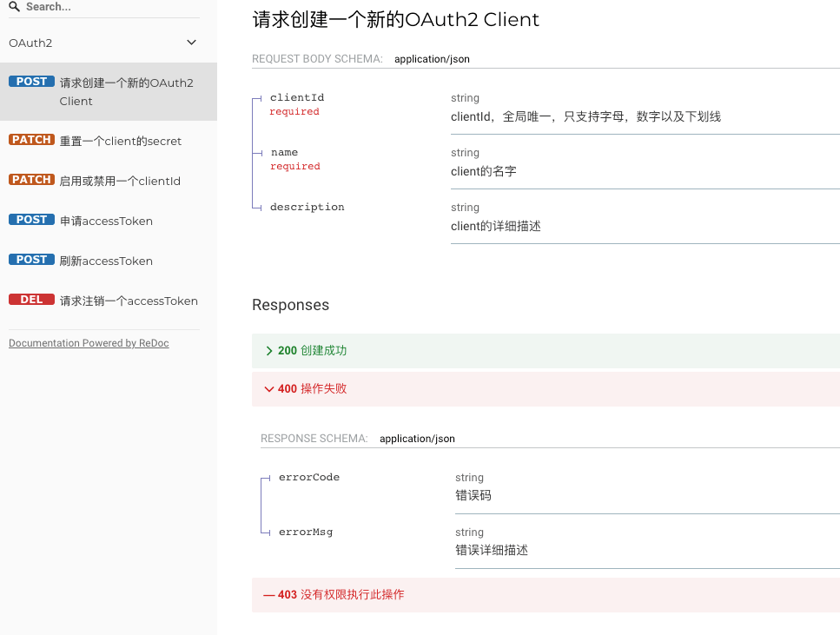Open 重置一个client的secret menu entry
Screen dimensions: 840x635
(109, 141)
